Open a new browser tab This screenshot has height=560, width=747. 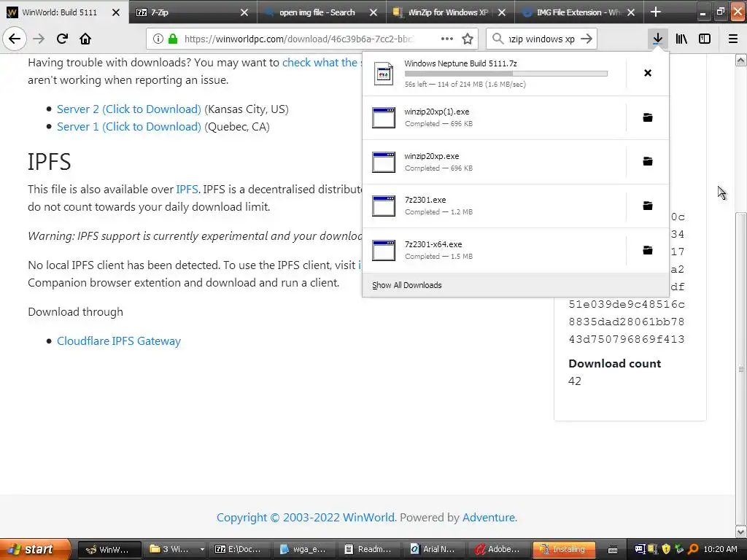(x=656, y=12)
